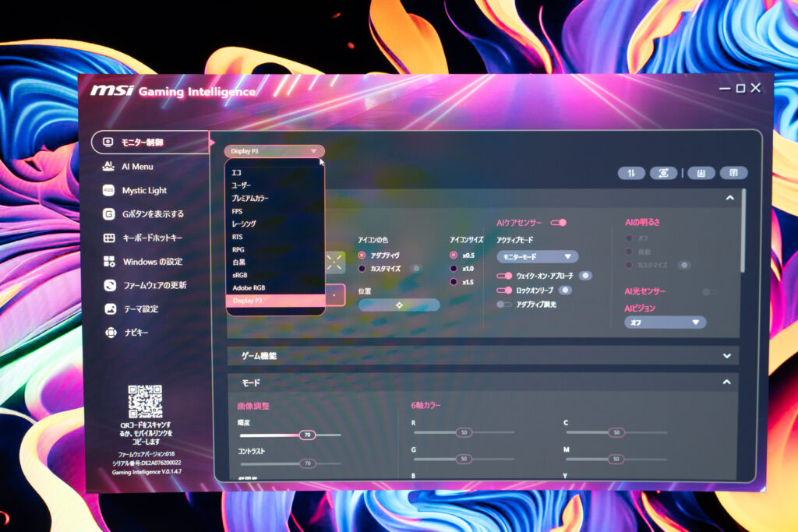Select カスタマイズ icon color option
Viewport: 798px width, 532px height.
(x=362, y=269)
